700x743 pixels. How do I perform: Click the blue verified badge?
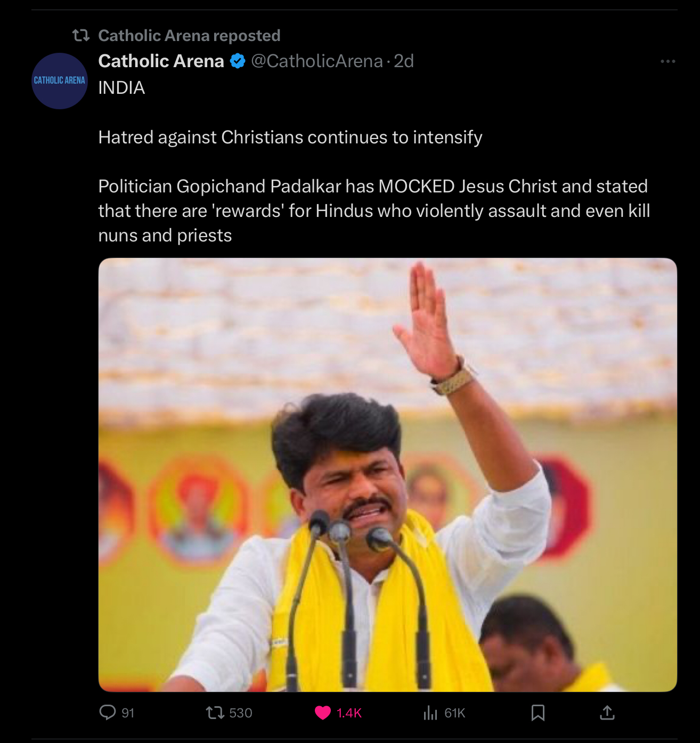coord(238,61)
